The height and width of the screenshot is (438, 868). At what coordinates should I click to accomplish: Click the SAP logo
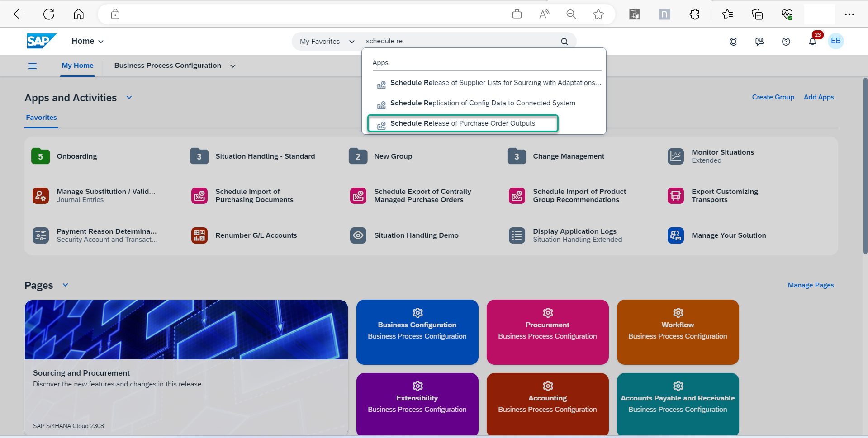point(41,41)
